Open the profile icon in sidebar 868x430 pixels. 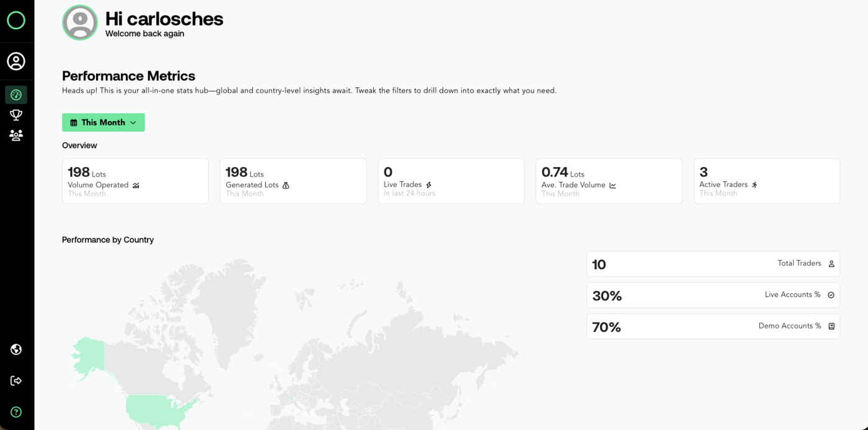pos(16,61)
